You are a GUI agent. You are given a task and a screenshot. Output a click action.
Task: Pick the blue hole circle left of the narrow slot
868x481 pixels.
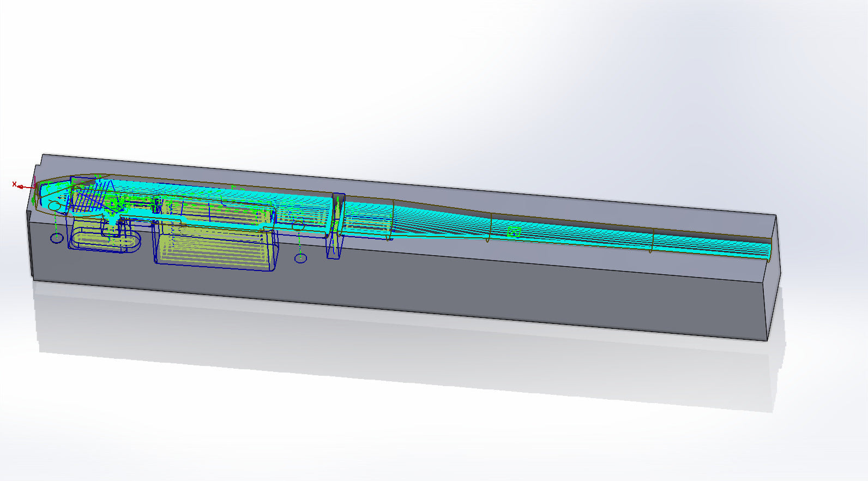click(300, 258)
